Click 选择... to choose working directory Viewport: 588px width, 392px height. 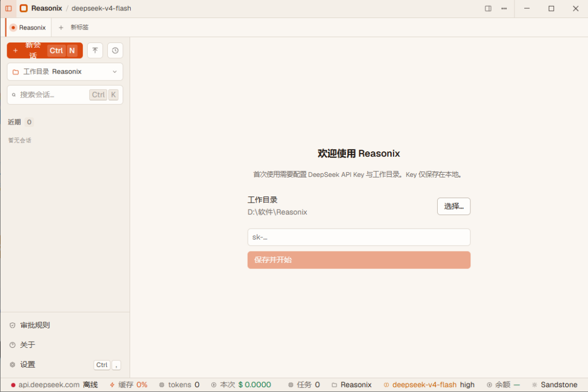coord(454,206)
